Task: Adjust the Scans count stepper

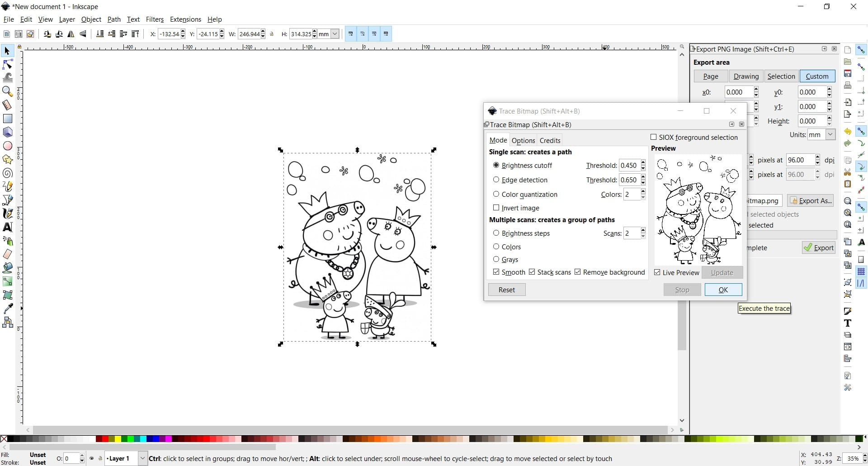Action: point(643,233)
